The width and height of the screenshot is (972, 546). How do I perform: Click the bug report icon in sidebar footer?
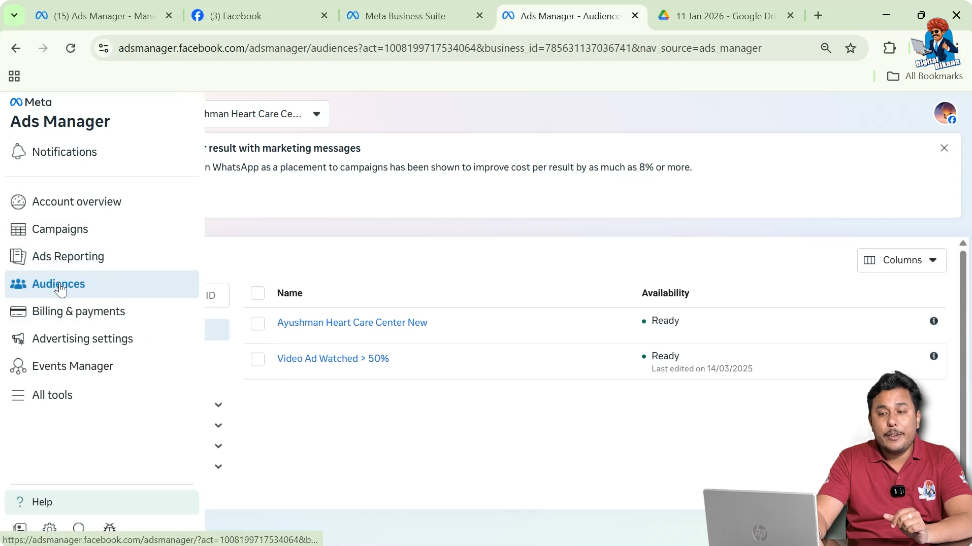(110, 528)
